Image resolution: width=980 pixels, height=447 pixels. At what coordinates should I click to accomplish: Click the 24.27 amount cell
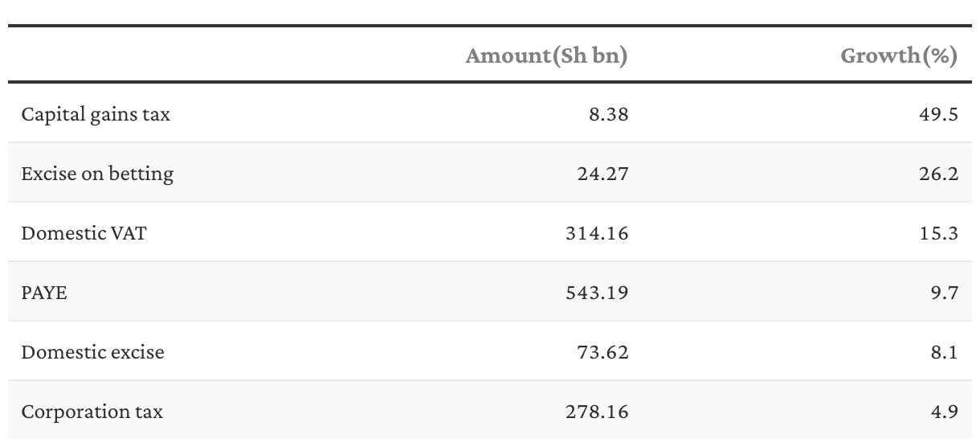(x=602, y=174)
